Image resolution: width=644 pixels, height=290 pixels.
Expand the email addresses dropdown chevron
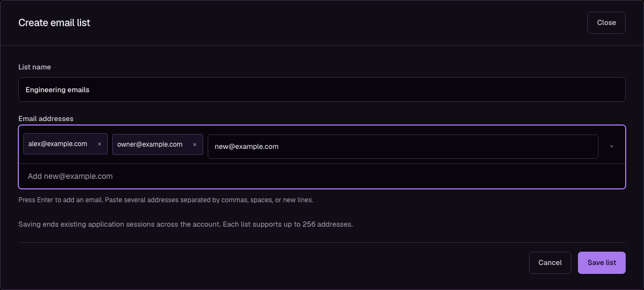point(612,146)
